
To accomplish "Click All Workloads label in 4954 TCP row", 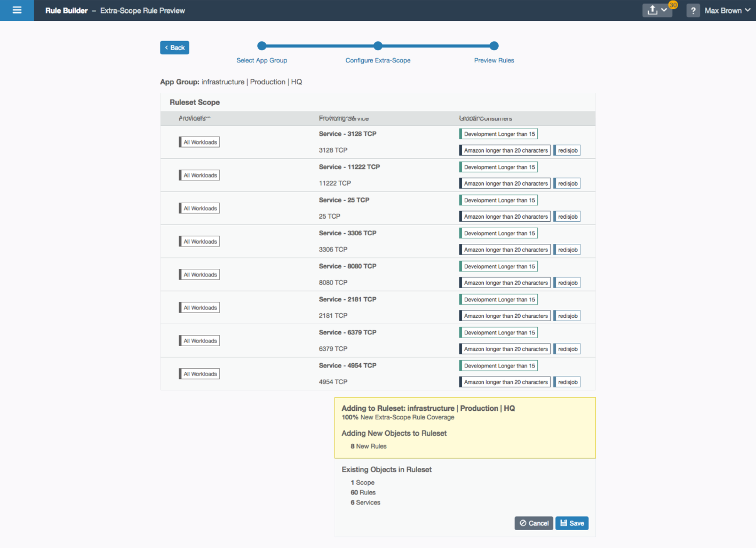I will (x=199, y=374).
